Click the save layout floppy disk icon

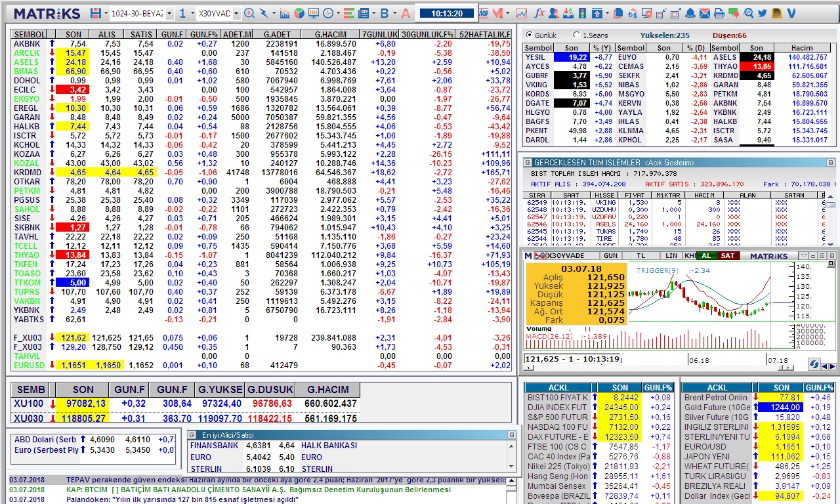point(95,13)
